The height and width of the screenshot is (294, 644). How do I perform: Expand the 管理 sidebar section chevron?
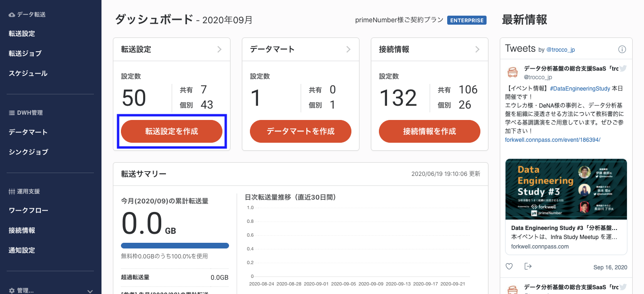point(90,291)
